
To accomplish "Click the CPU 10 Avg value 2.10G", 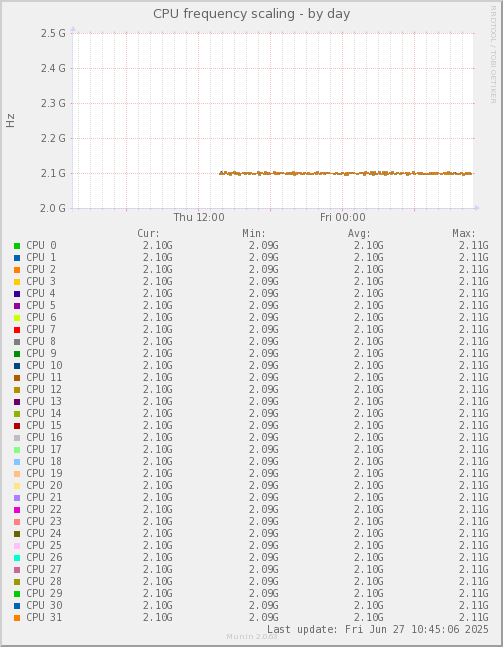I will coord(368,365).
